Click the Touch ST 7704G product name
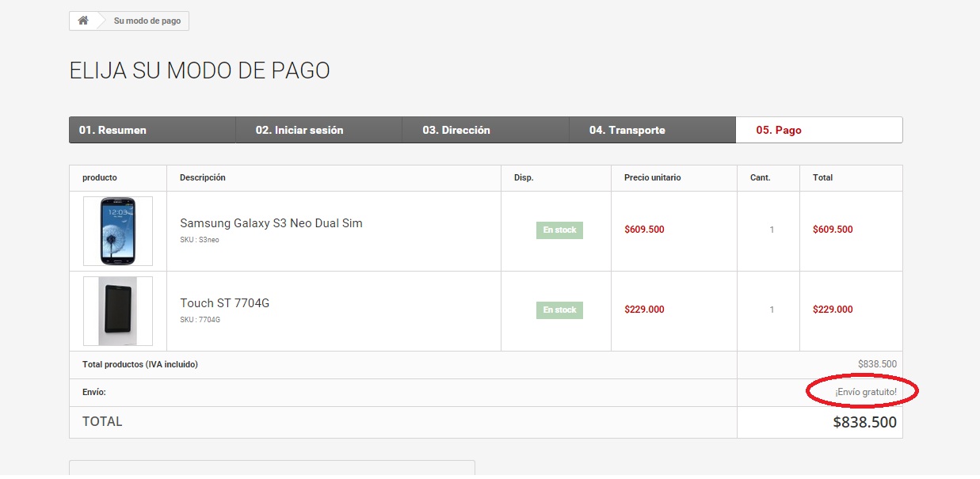This screenshot has width=980, height=479. tap(224, 303)
